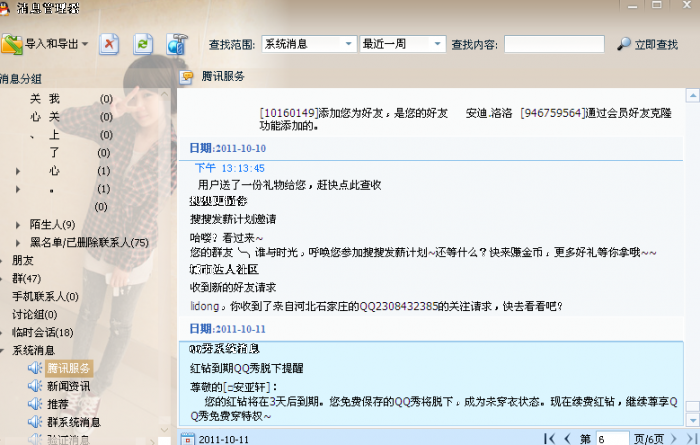Click the lidong link in follow request
The width and height of the screenshot is (700, 445).
tap(204, 306)
